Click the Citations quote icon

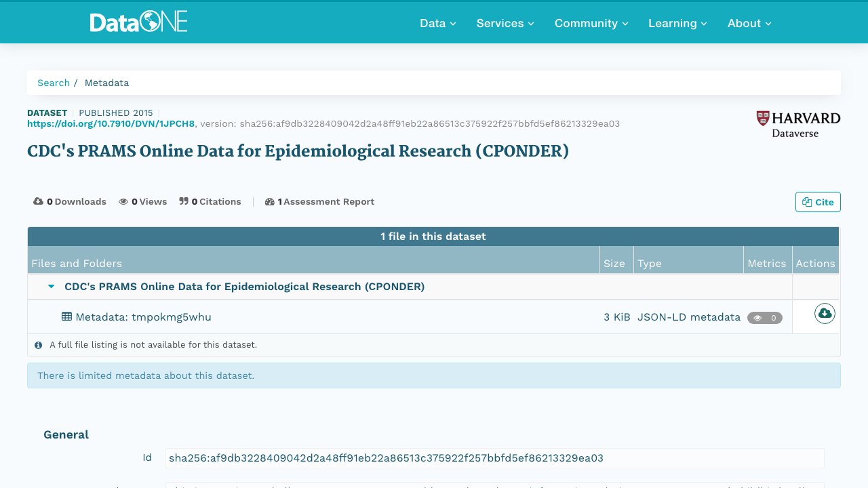(x=184, y=201)
